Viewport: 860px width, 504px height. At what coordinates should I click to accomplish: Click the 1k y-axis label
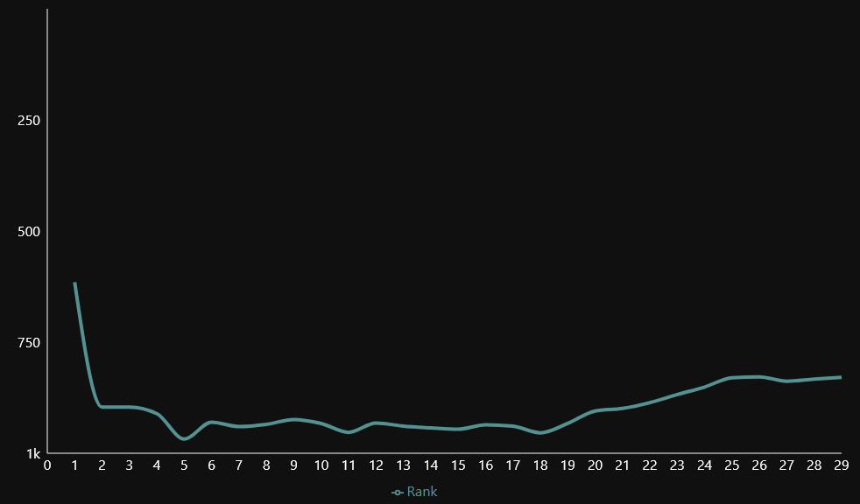[x=34, y=453]
